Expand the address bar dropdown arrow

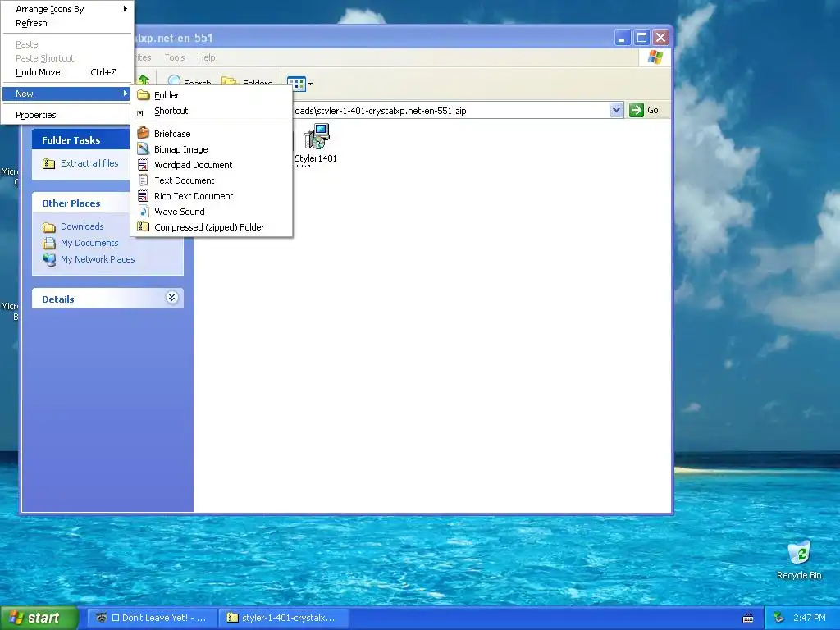pos(616,110)
